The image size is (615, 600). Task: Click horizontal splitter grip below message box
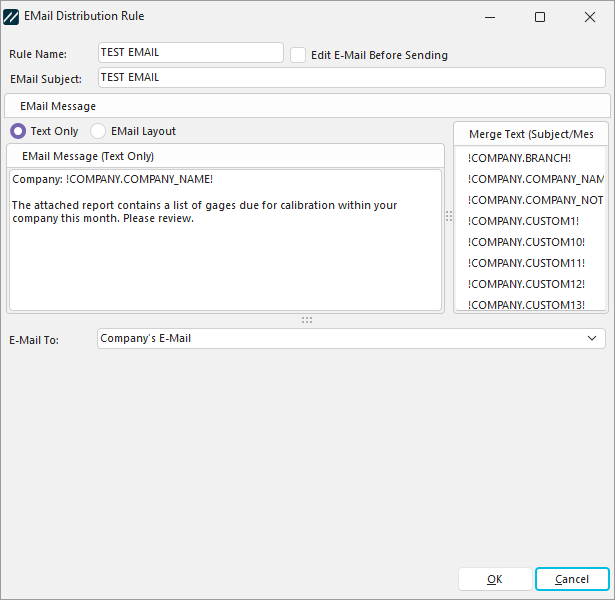(x=307, y=320)
